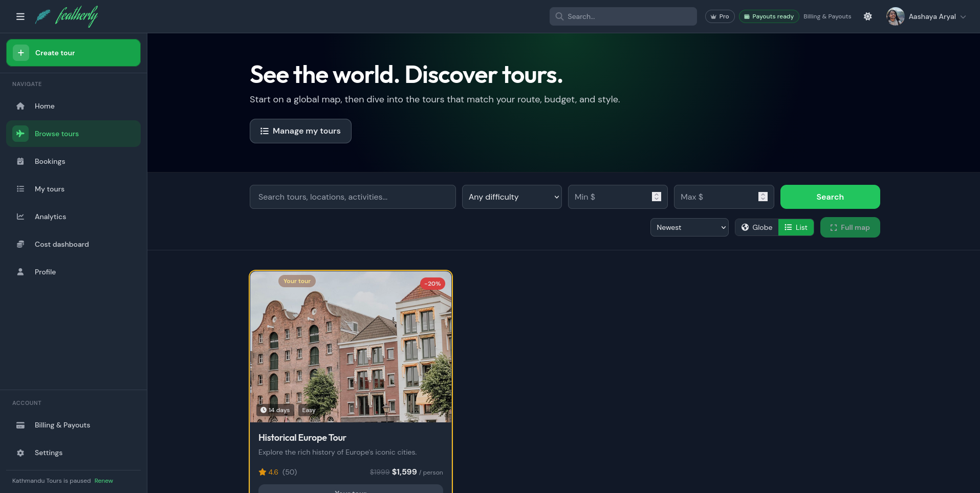Click the Renew link

click(x=104, y=481)
